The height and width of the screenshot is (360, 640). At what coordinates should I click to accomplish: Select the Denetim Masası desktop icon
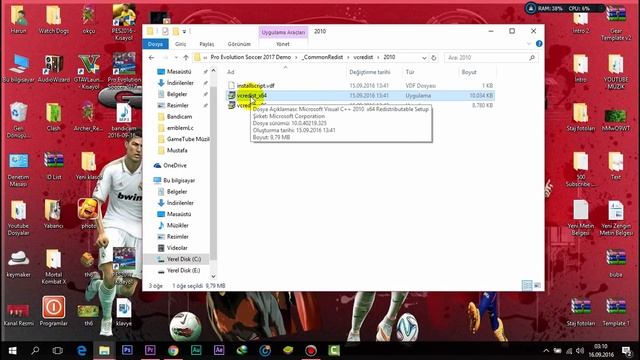tap(18, 169)
